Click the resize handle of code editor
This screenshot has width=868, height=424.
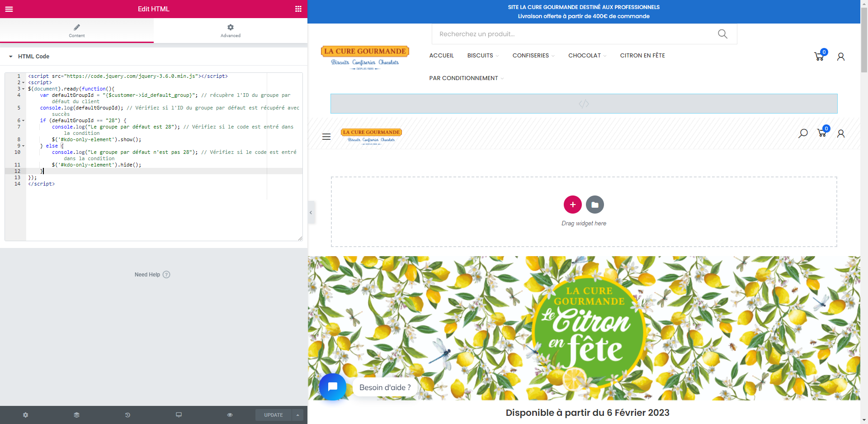click(x=300, y=238)
